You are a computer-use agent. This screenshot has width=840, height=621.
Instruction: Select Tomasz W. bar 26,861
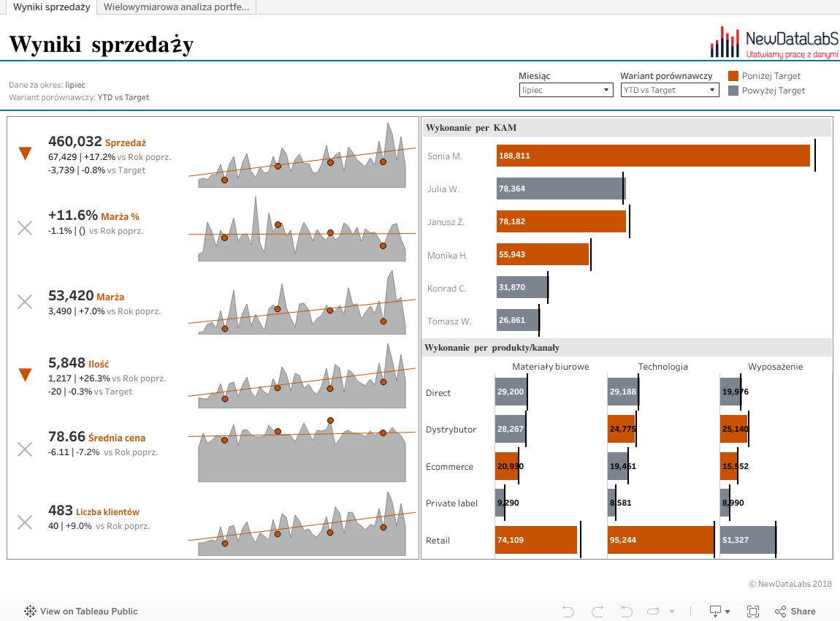(518, 320)
